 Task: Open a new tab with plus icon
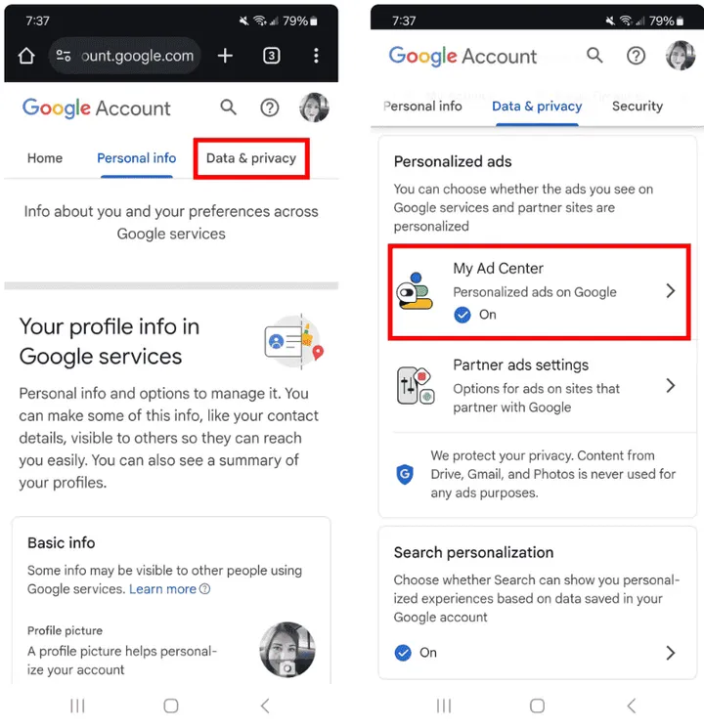(x=225, y=56)
